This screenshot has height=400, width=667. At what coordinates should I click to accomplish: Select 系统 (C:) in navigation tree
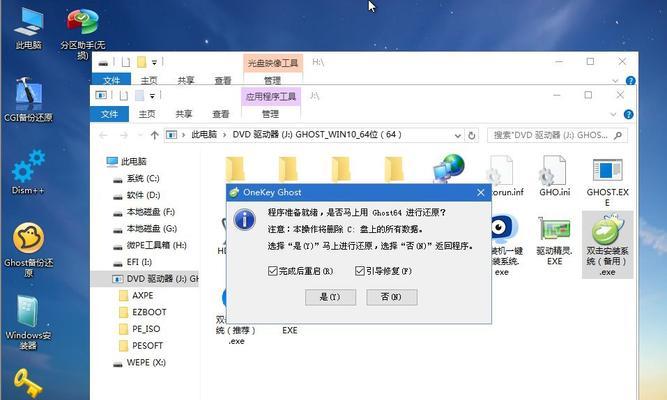136,179
